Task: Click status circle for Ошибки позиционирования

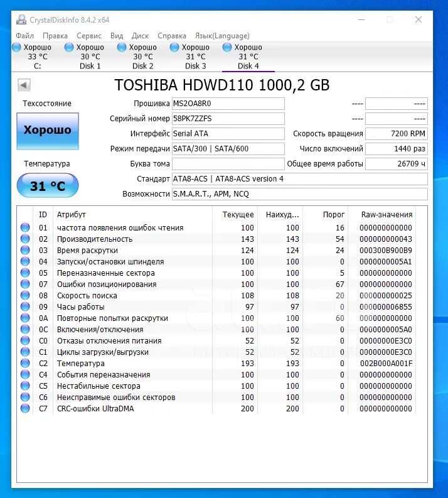Action: point(25,284)
